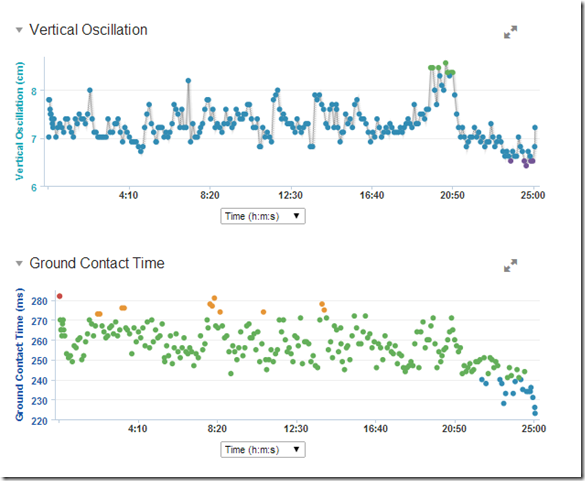Screen dimensions: 585x481
Task: Click the 20:50 tick on Vertical Oscillation chart
Action: [452, 195]
